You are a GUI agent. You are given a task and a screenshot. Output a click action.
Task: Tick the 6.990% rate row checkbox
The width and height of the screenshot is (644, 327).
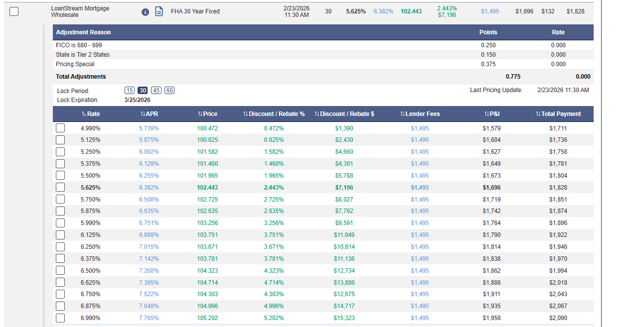coord(60,318)
